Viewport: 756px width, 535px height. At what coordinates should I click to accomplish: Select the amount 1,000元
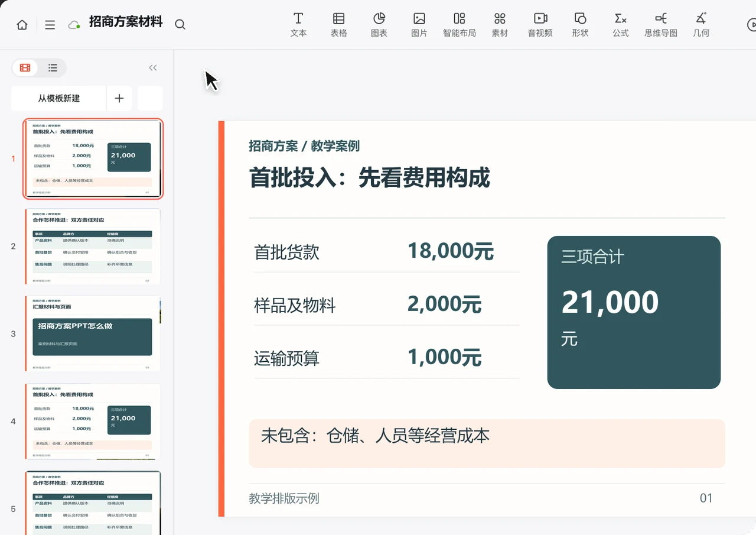[444, 357]
